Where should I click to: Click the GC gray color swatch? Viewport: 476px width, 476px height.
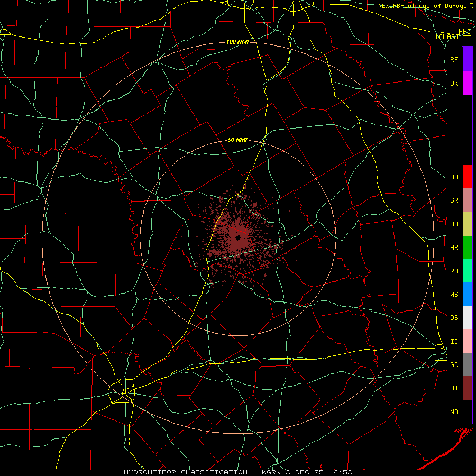click(x=467, y=364)
